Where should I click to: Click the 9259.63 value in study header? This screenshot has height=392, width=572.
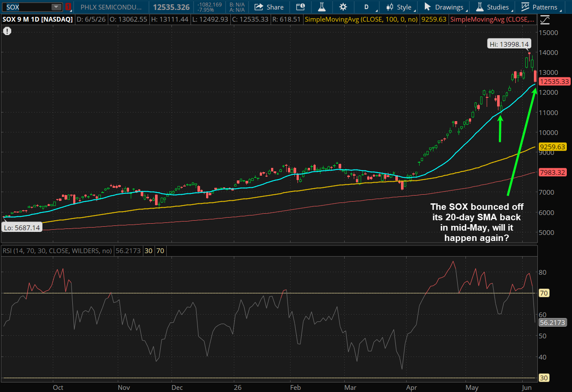pyautogui.click(x=433, y=19)
